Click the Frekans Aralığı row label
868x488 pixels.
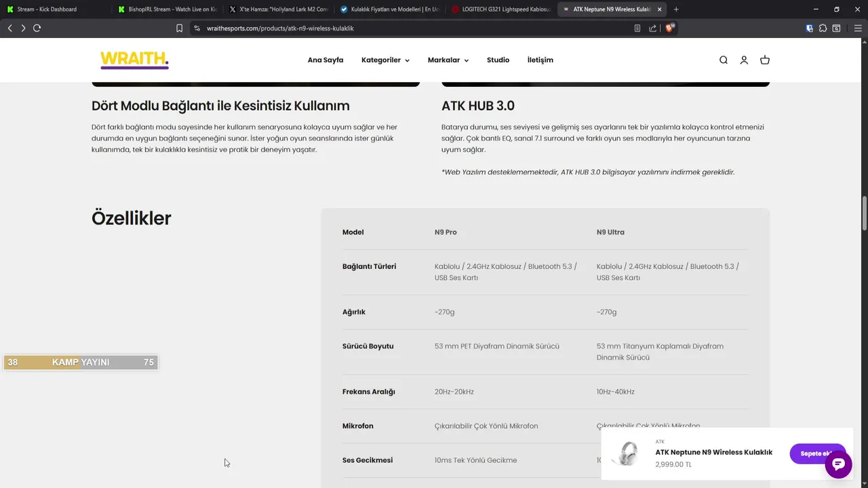[369, 392]
